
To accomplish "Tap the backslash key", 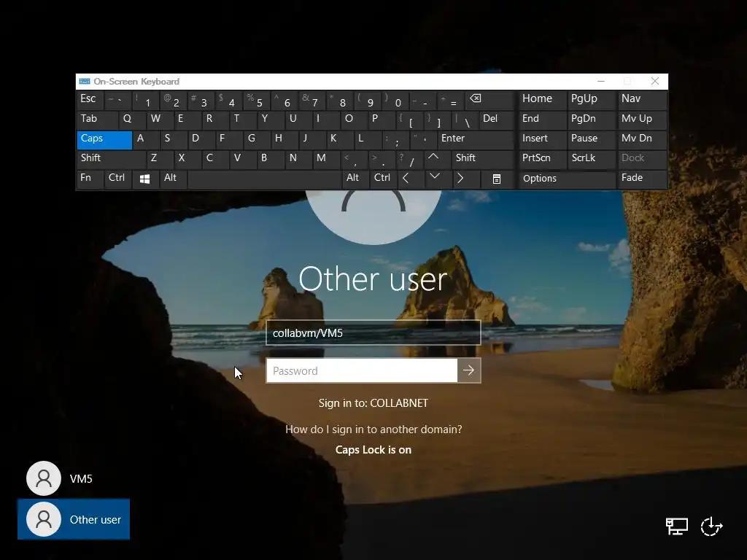I will (x=464, y=120).
